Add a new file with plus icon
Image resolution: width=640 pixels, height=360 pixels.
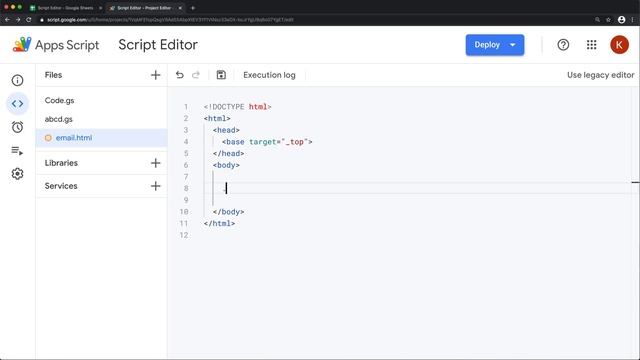156,75
